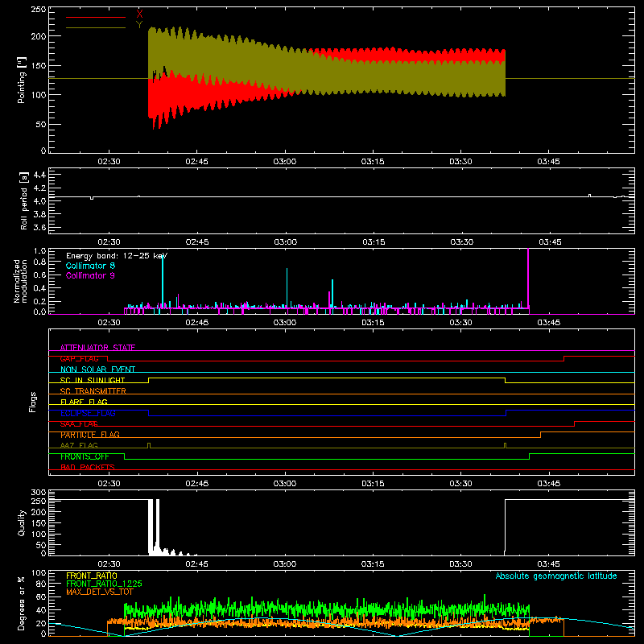
Task: Click the 03:00 tick under Roll period plot
Action: (x=286, y=242)
